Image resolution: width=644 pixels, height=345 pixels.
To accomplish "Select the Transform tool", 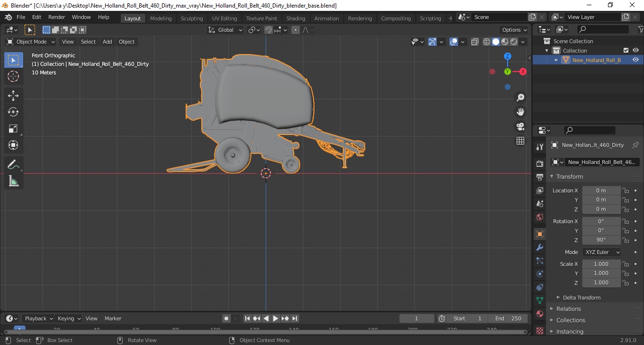I will pos(13,145).
